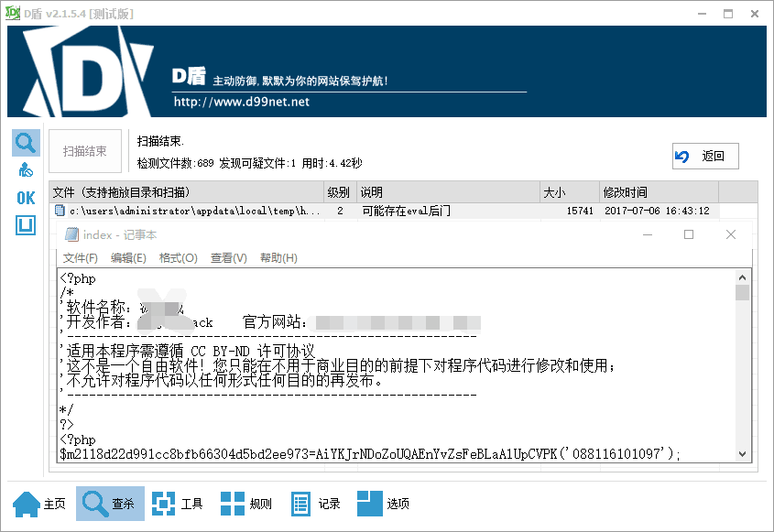This screenshot has height=532, width=774.
Task: Open the 选项 options tab
Action: [383, 504]
